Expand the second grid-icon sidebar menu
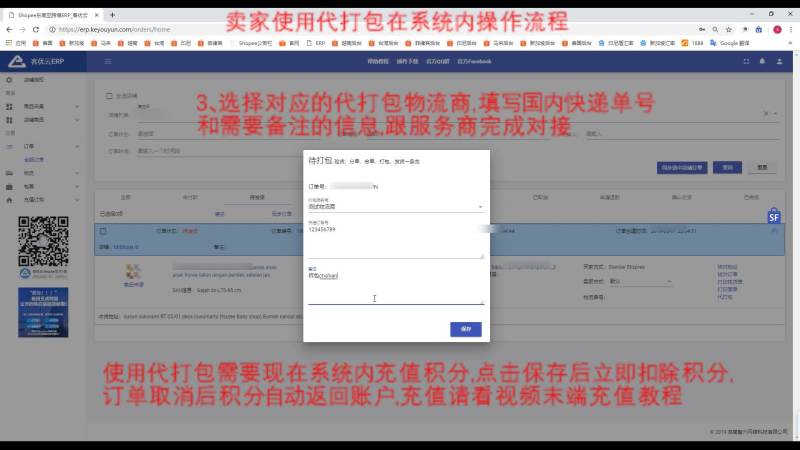This screenshot has width=800, height=450. 43,120
